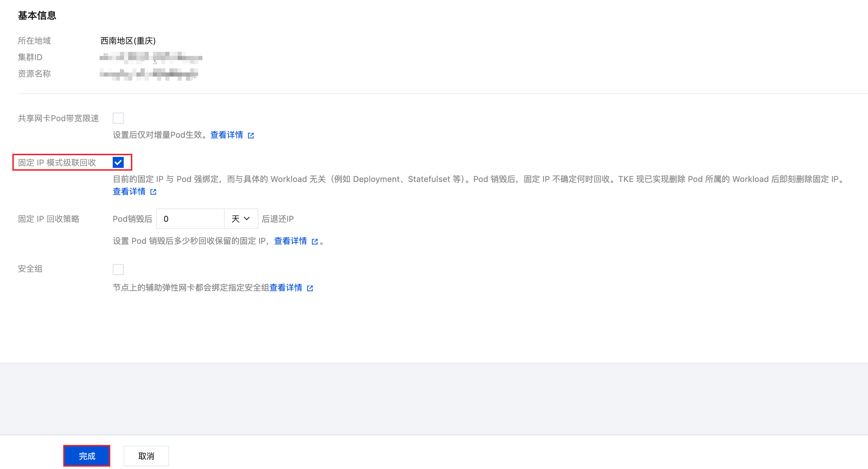This screenshot has height=469, width=868.
Task: Open 查看详情 link under 级联回收 description
Action: (129, 192)
